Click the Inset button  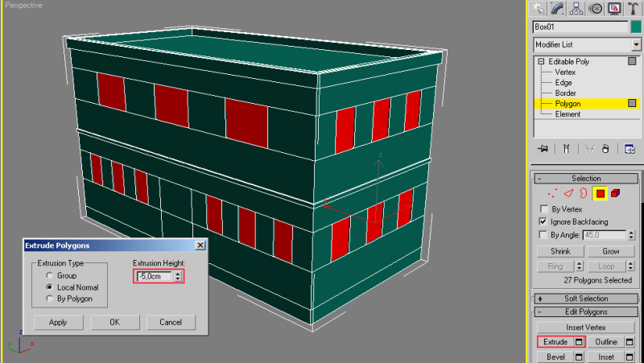[x=606, y=357]
